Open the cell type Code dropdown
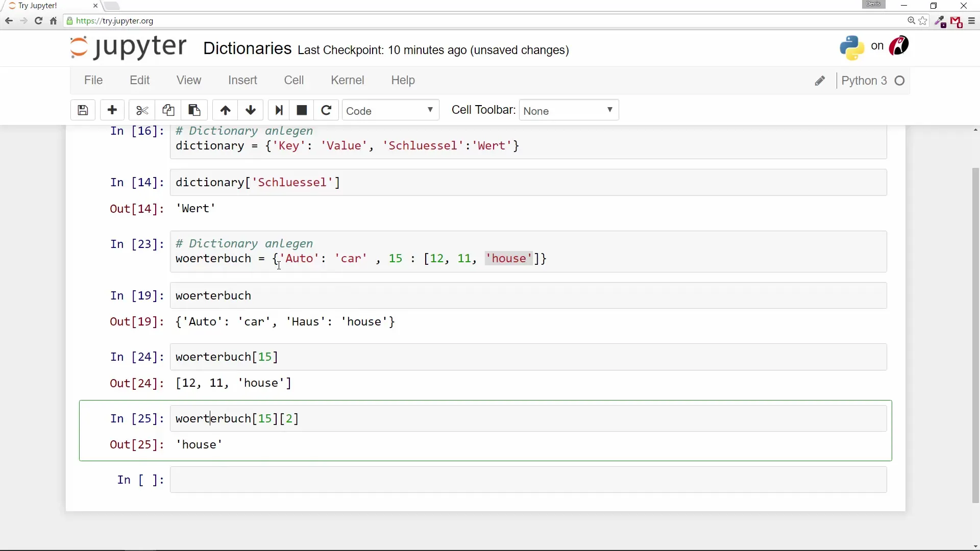 tap(390, 111)
